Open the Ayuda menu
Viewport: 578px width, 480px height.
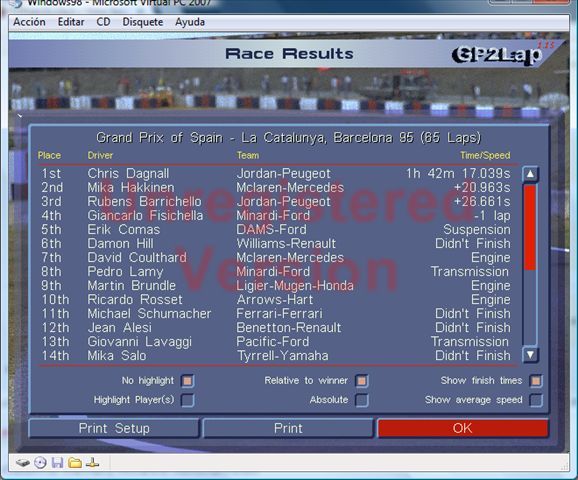click(x=190, y=22)
